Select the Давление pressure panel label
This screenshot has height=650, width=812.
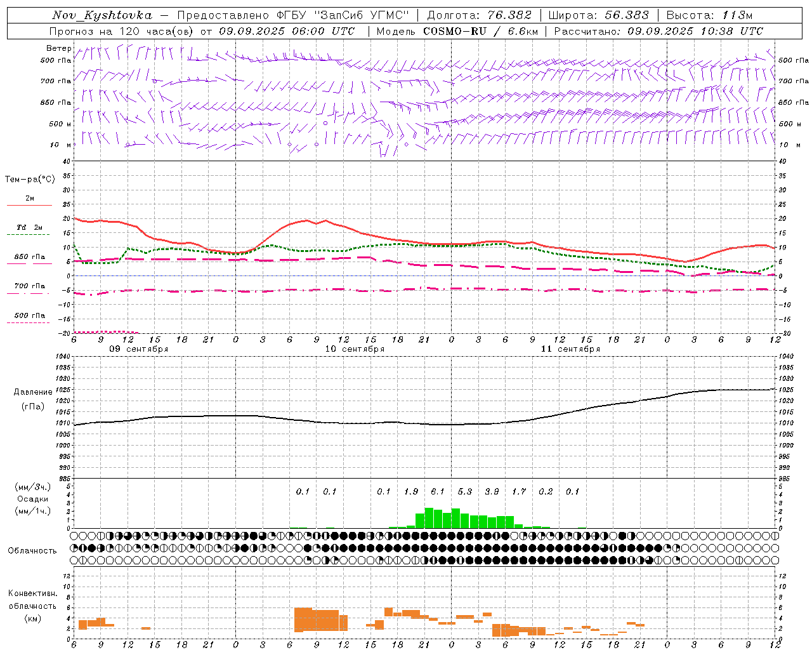coord(33,392)
